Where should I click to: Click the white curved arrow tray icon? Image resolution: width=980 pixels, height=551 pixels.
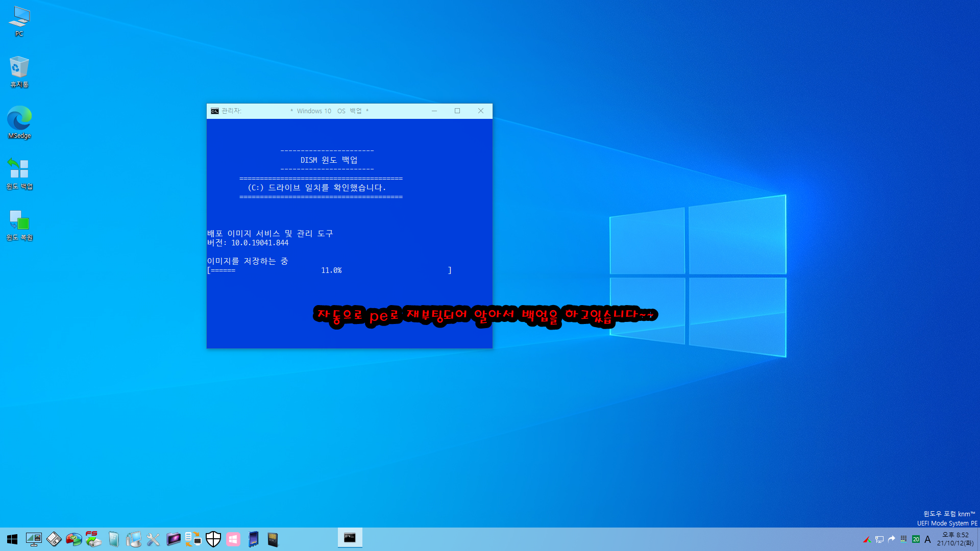coord(891,539)
